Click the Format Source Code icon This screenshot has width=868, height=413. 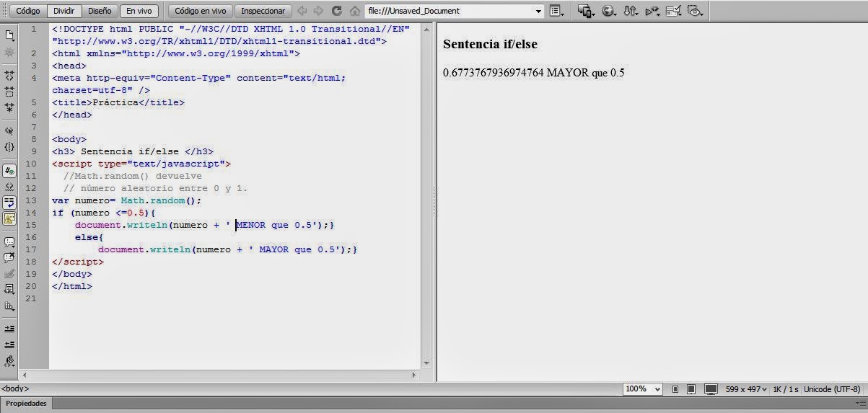click(9, 361)
